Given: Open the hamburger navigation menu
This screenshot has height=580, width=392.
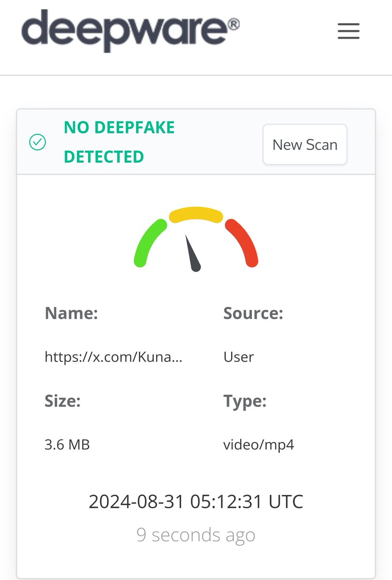Looking at the screenshot, I should 348,31.
